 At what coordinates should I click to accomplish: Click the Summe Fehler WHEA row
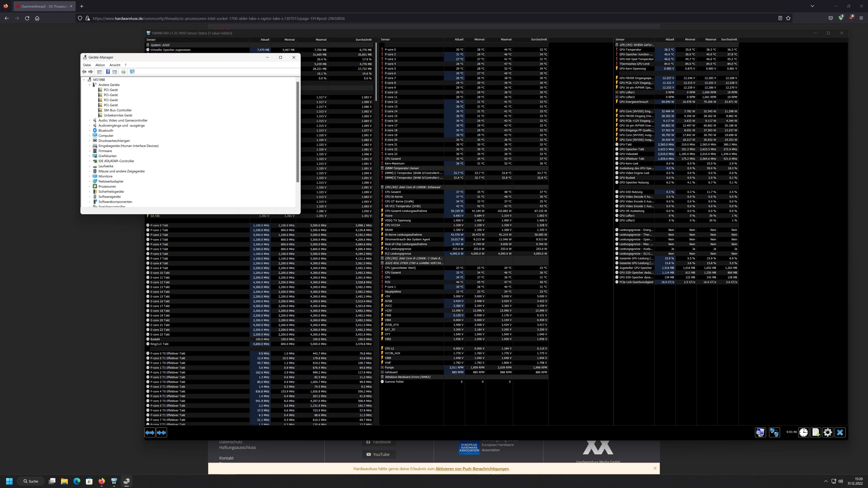[464, 382]
